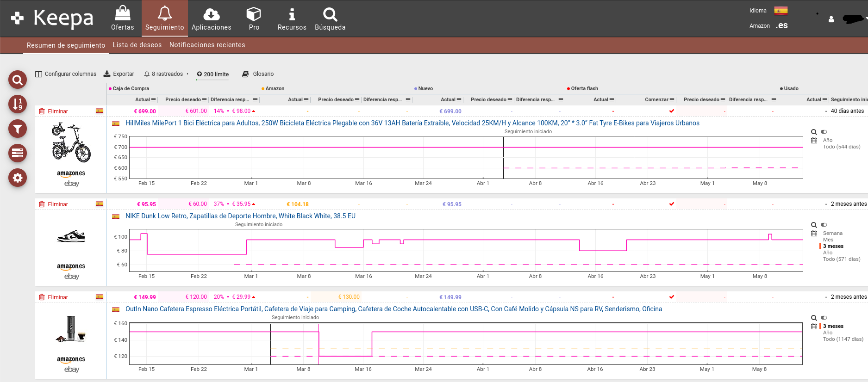Open the user account icon
Screen dimensions: 868x382
tap(831, 19)
